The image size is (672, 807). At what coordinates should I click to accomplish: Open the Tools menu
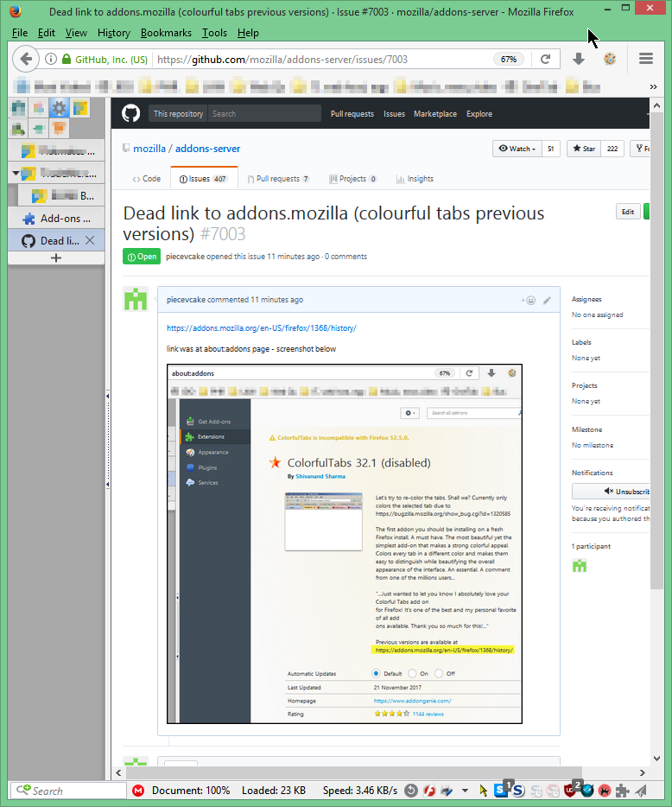click(x=214, y=33)
